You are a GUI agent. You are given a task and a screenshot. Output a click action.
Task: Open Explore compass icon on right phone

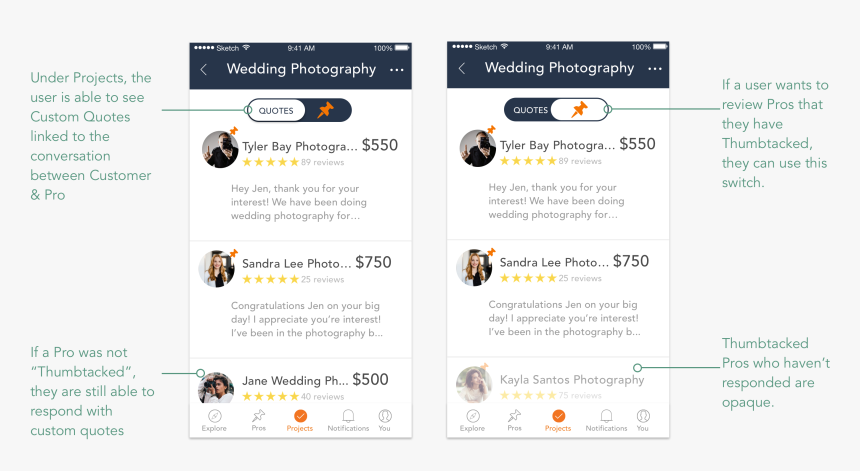[473, 416]
